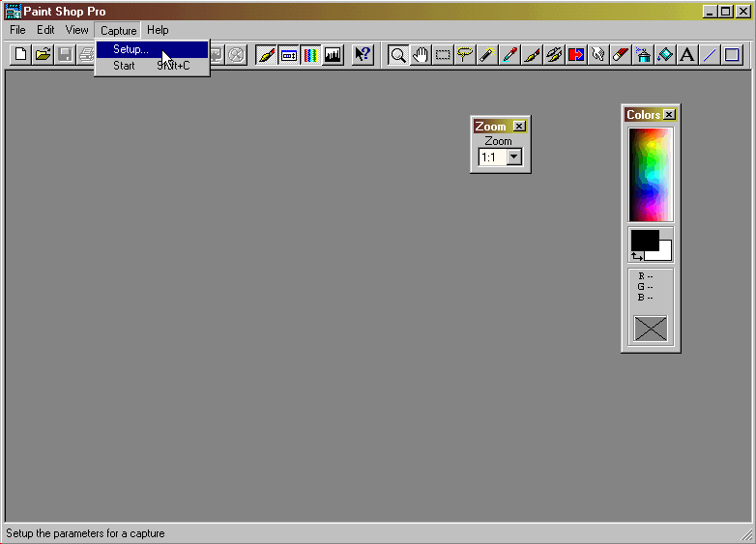Click the context Help arrow-question icon
Viewport: 756px width, 544px height.
coord(363,55)
